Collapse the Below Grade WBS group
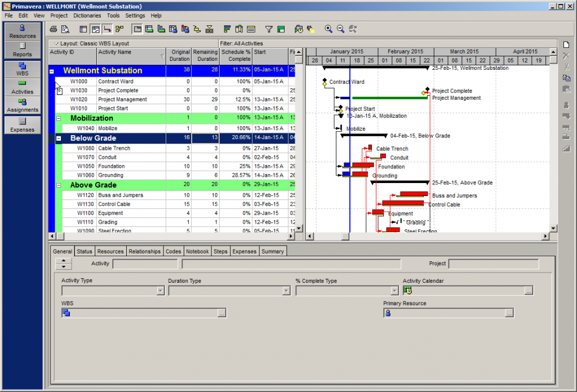 pyautogui.click(x=59, y=138)
